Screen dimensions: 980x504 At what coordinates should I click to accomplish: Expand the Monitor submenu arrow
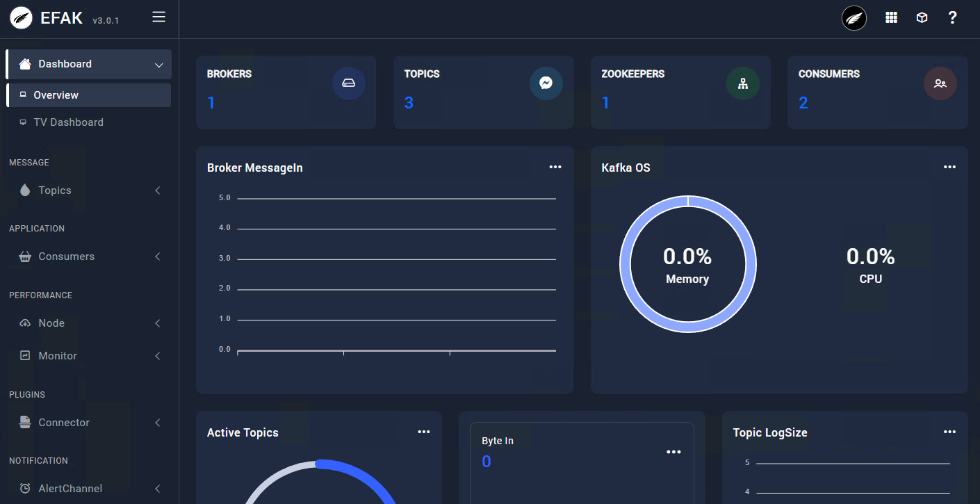click(158, 356)
